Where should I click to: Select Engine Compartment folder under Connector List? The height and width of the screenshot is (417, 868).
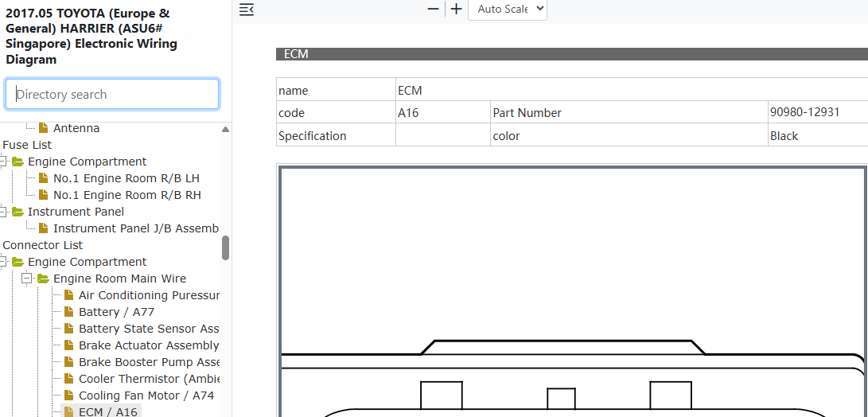87,261
